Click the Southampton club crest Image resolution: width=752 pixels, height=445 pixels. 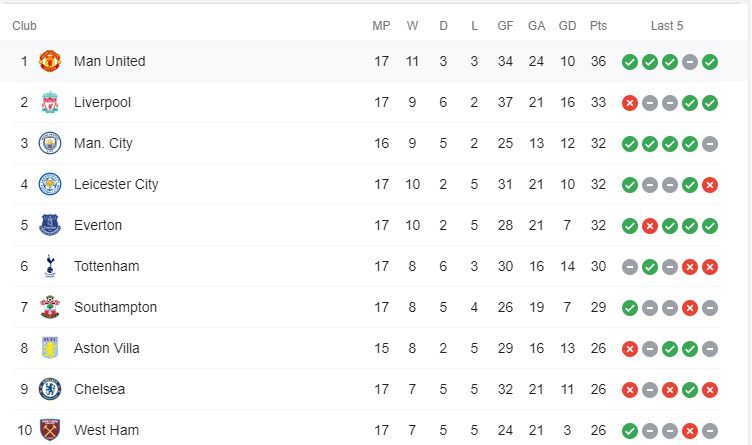[x=50, y=307]
